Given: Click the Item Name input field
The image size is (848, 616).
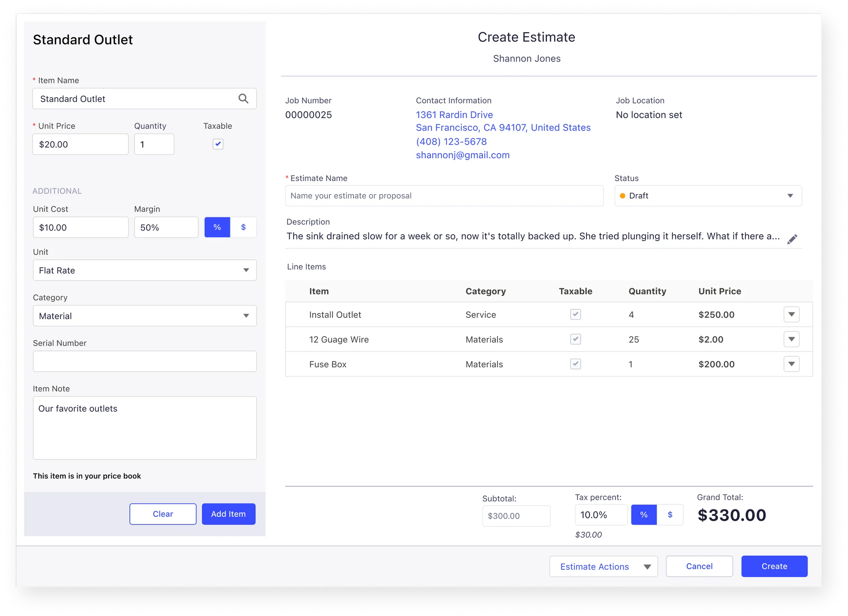Looking at the screenshot, I should pos(145,99).
